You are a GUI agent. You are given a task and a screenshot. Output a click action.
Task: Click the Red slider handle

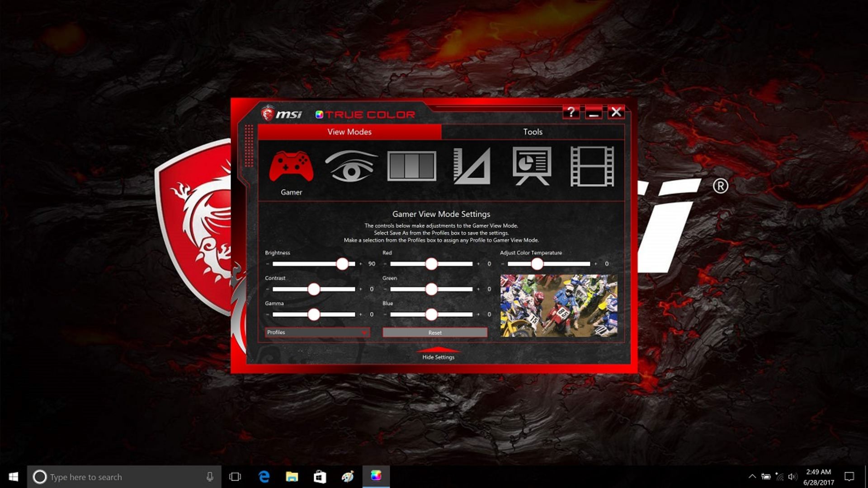(431, 264)
